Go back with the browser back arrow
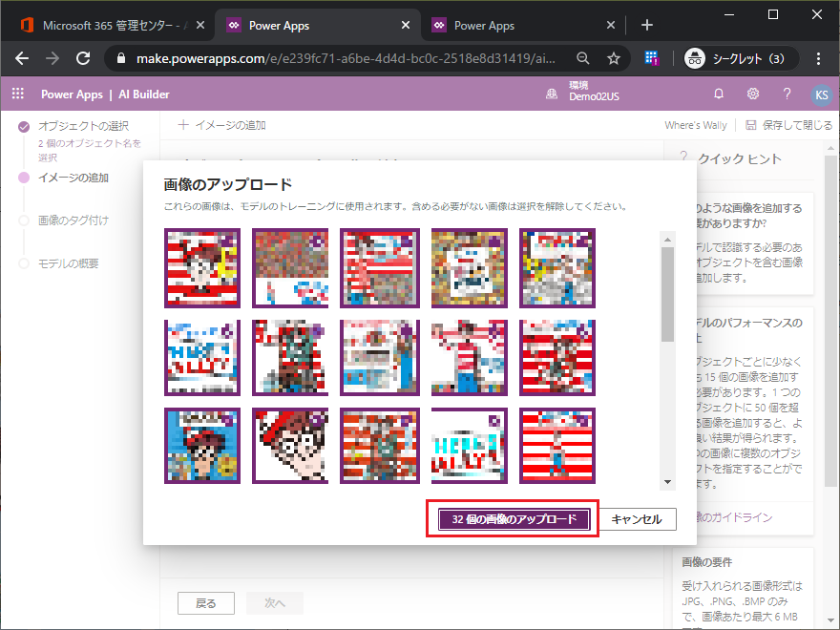Screen dimensions: 840x630 (22, 58)
